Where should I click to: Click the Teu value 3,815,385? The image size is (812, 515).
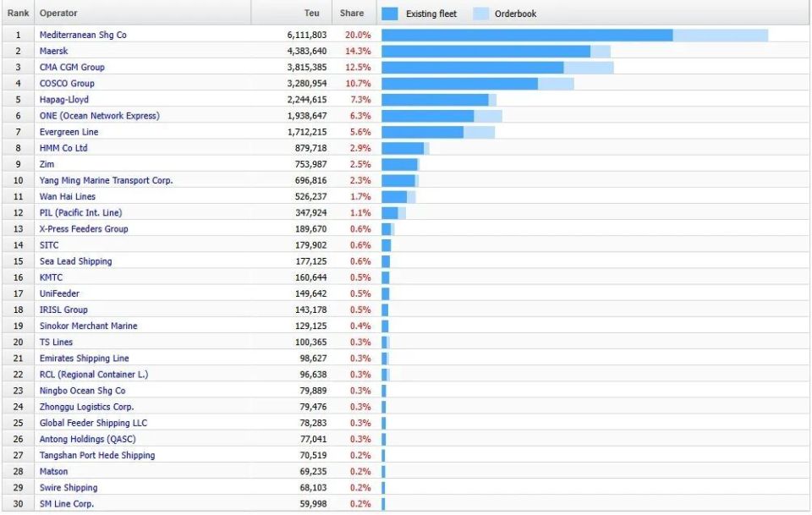[307, 68]
